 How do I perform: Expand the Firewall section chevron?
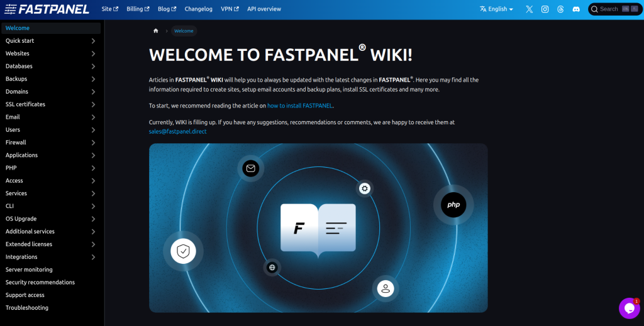[93, 143]
